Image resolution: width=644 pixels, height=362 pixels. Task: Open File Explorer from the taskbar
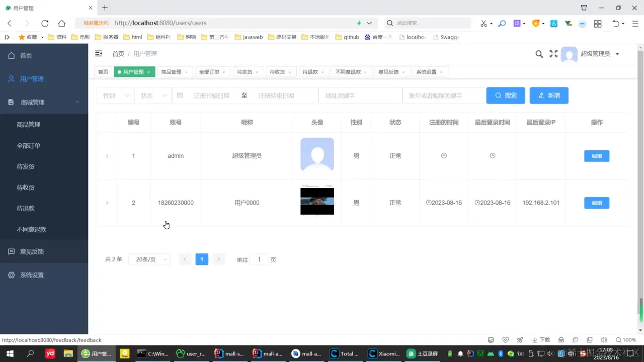coord(68,353)
